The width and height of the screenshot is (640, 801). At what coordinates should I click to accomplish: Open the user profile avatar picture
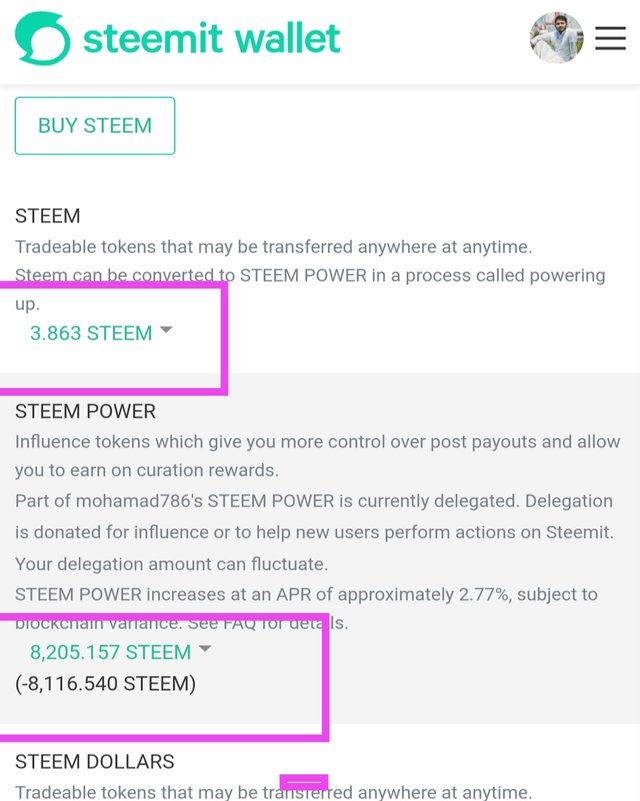coord(556,38)
